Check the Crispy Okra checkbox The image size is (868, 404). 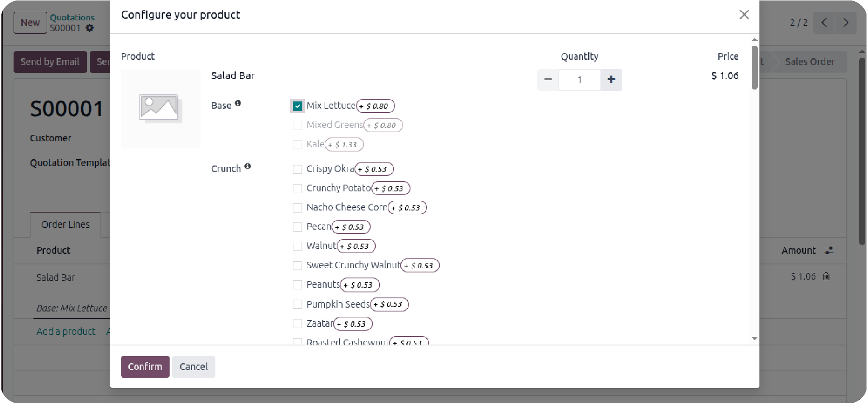pyautogui.click(x=298, y=169)
